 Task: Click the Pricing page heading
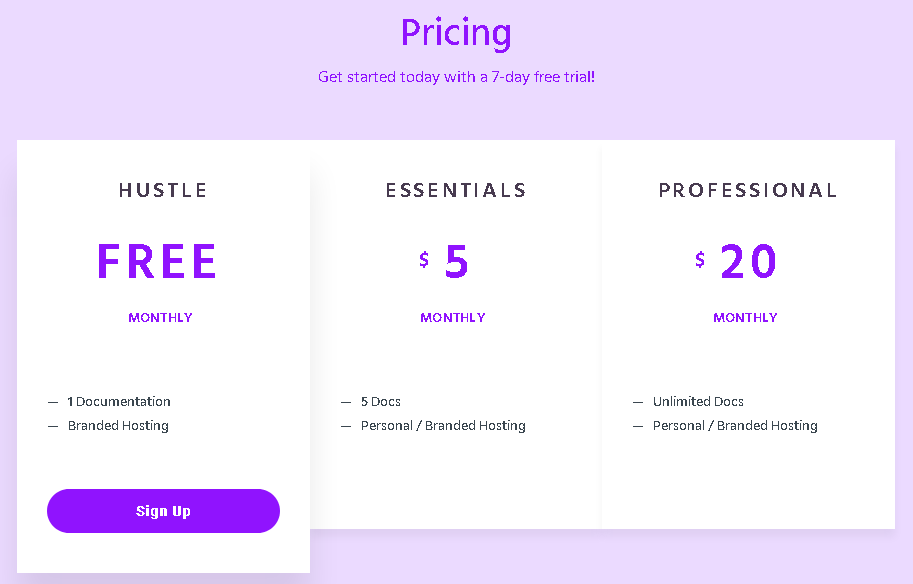(456, 33)
